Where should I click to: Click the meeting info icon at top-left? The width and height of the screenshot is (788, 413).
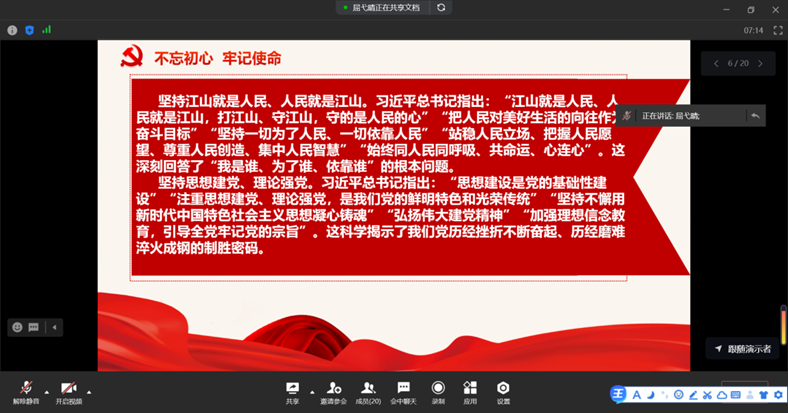pyautogui.click(x=12, y=30)
